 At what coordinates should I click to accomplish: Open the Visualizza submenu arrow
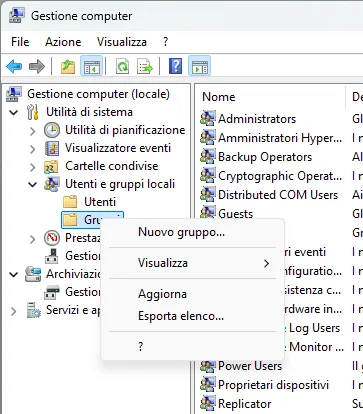coord(266,264)
